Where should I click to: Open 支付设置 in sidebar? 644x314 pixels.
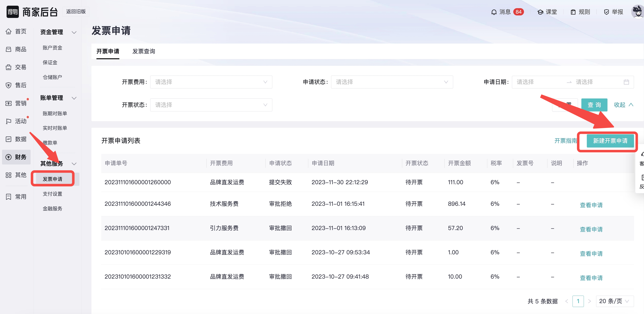click(52, 194)
